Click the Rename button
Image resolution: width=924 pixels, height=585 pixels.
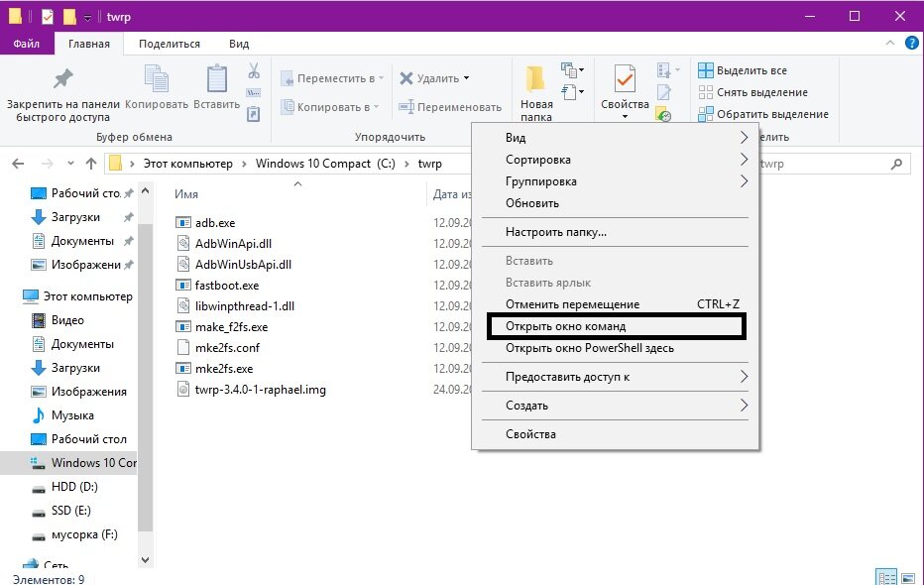[x=450, y=107]
